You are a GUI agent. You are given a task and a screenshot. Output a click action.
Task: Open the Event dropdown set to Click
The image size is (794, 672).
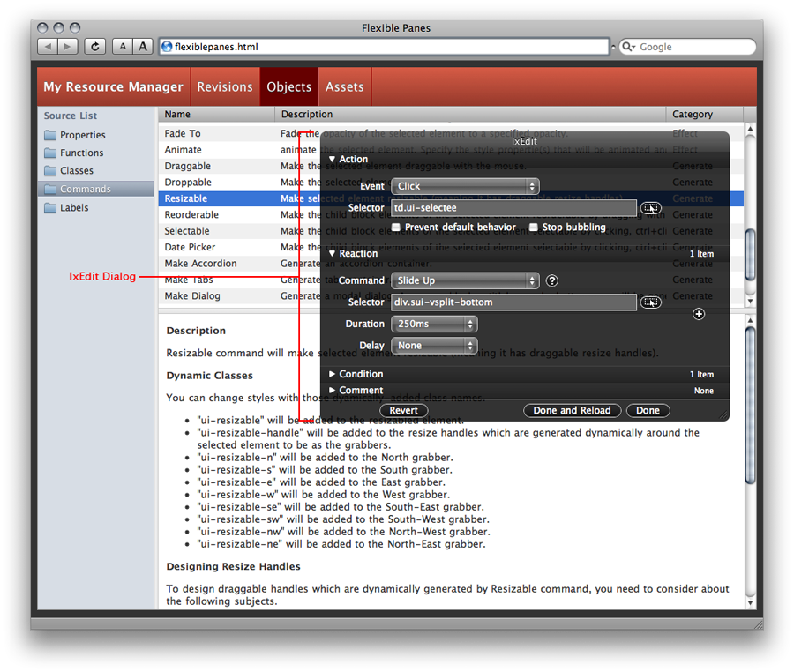point(465,186)
